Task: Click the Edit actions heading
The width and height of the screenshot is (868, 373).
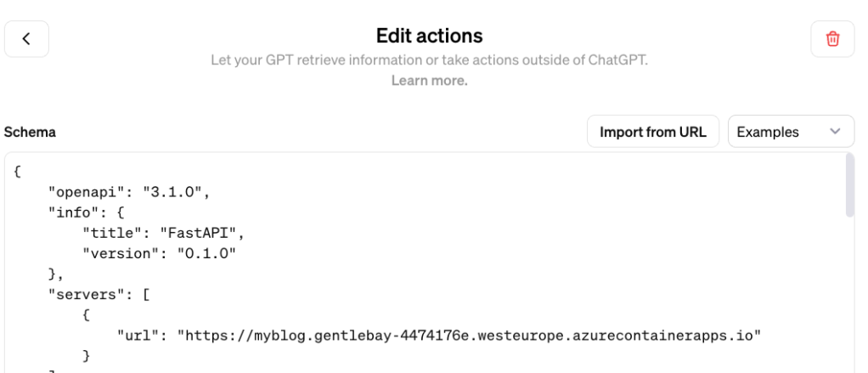Action: [429, 37]
